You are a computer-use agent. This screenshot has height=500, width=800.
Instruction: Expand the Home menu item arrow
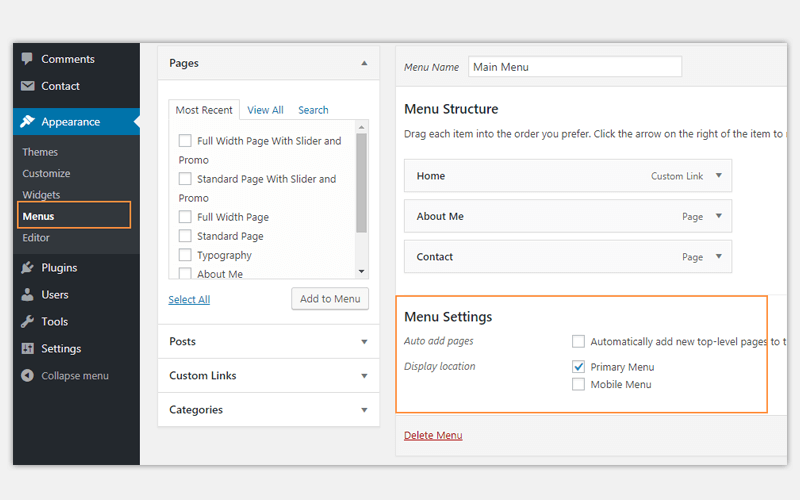pyautogui.click(x=718, y=176)
